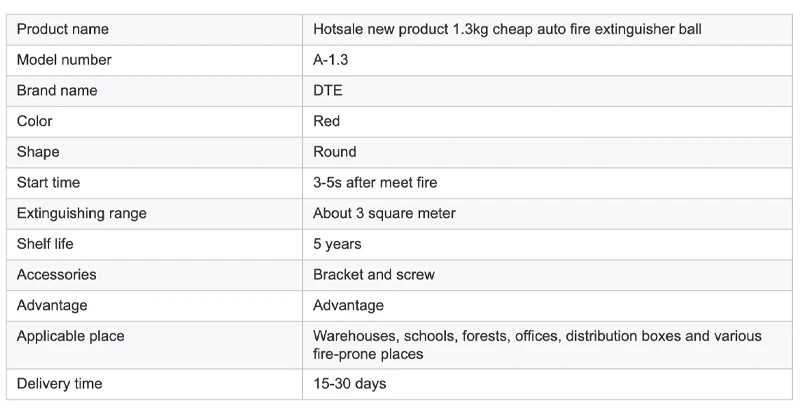Click the "Product name" label cell
The width and height of the screenshot is (800, 409).
63,29
